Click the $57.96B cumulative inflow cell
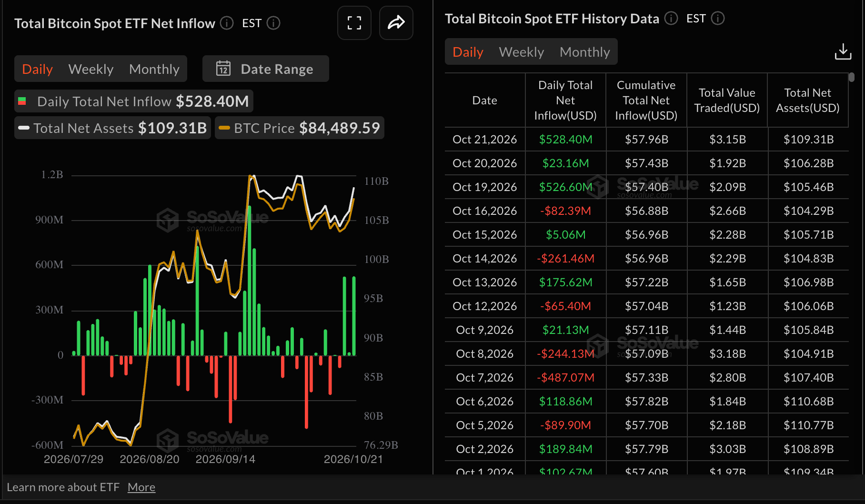 647,139
